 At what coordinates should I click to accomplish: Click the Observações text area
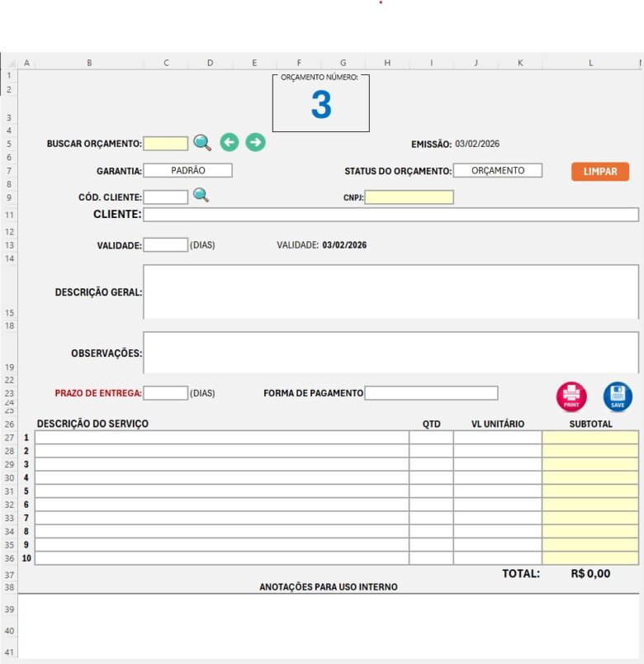pos(391,353)
